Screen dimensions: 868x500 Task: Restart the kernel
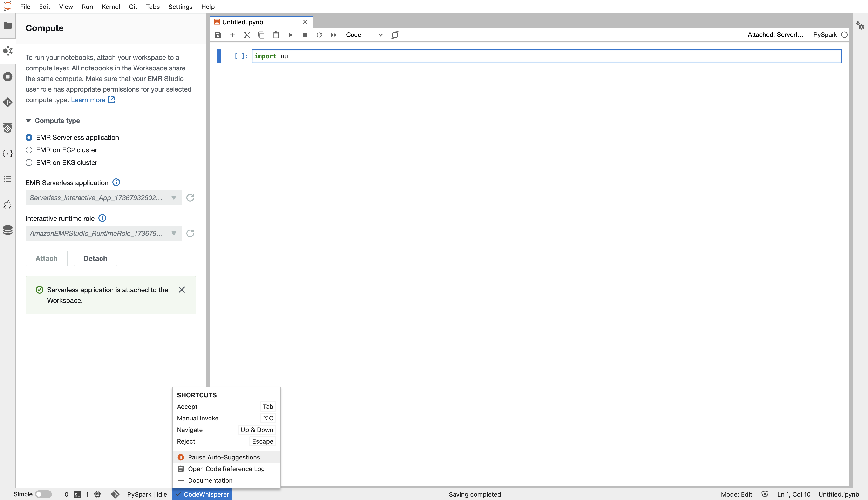click(x=319, y=35)
